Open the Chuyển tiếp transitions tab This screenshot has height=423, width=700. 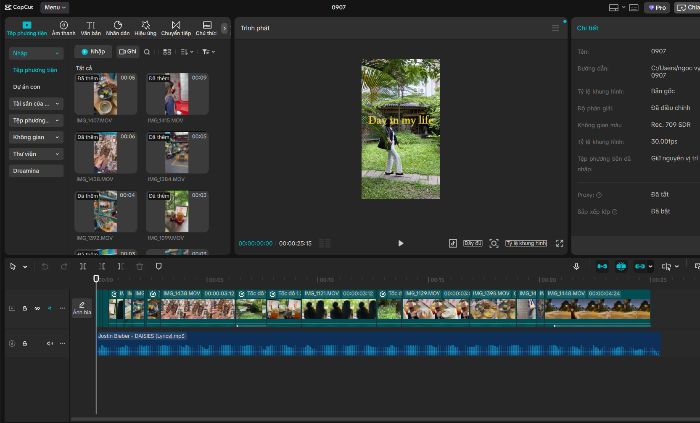click(176, 28)
